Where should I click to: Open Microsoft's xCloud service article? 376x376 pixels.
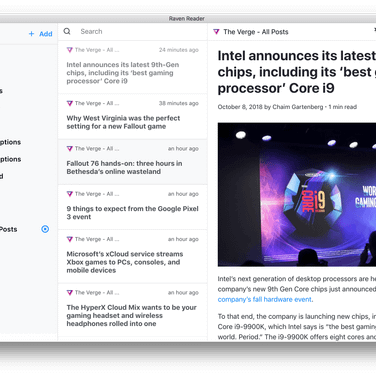pos(132,257)
